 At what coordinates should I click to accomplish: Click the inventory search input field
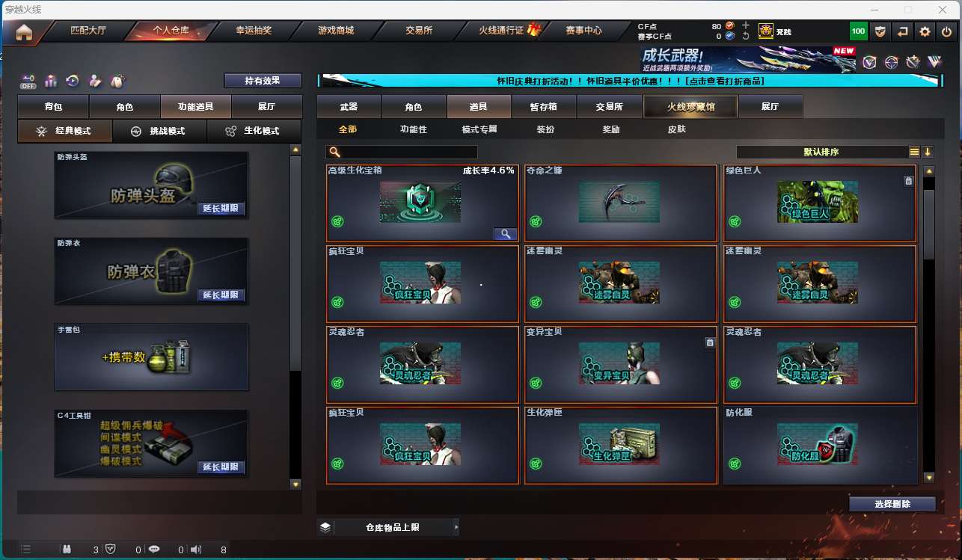pyautogui.click(x=391, y=152)
